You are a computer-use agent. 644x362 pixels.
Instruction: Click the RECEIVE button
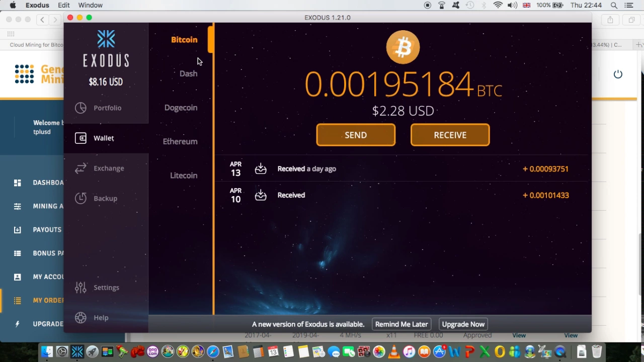click(x=450, y=135)
